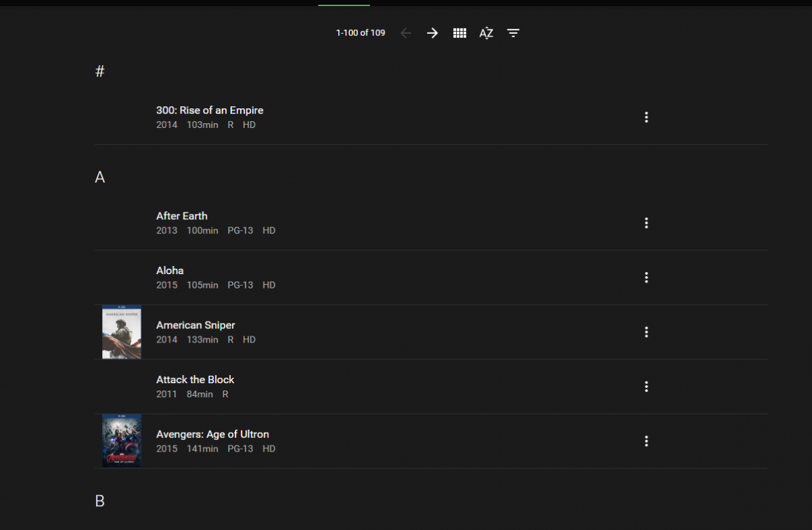Open the A-Z alphabetical sort option
The image size is (812, 530).
pyautogui.click(x=486, y=33)
